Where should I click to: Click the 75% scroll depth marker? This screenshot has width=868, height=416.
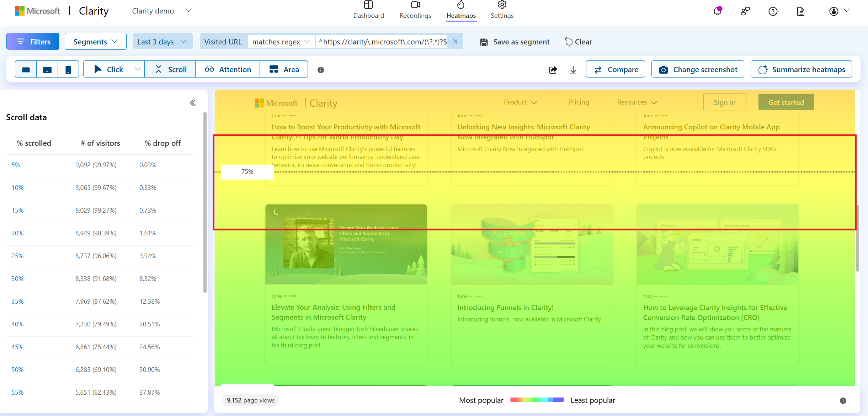247,172
